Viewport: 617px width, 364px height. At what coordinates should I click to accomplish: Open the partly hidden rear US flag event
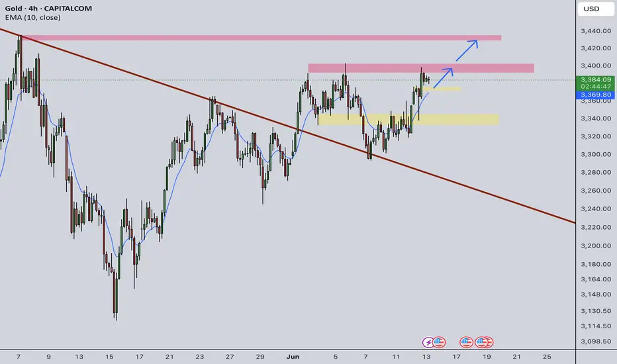point(490,342)
